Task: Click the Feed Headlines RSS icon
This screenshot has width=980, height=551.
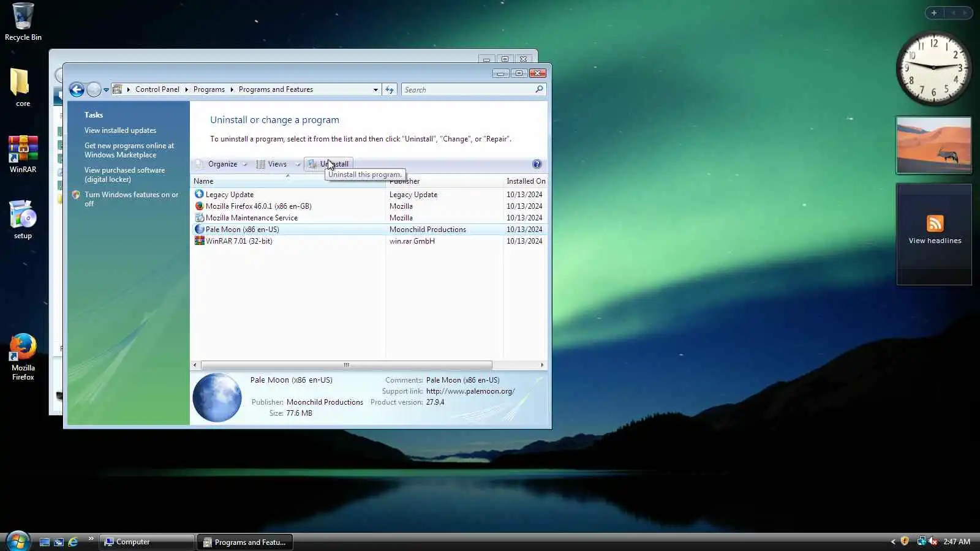Action: click(935, 223)
